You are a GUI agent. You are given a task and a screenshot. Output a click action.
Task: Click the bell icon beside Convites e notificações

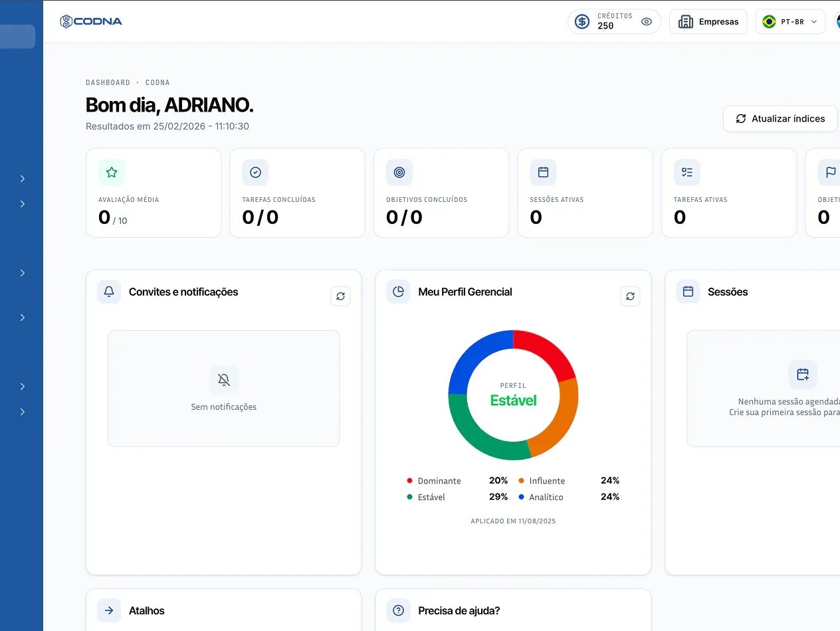click(x=109, y=292)
